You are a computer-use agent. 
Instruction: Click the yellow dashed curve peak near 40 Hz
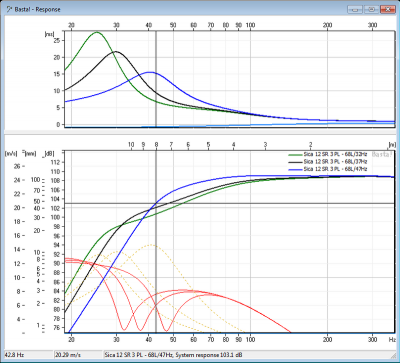[x=151, y=245]
